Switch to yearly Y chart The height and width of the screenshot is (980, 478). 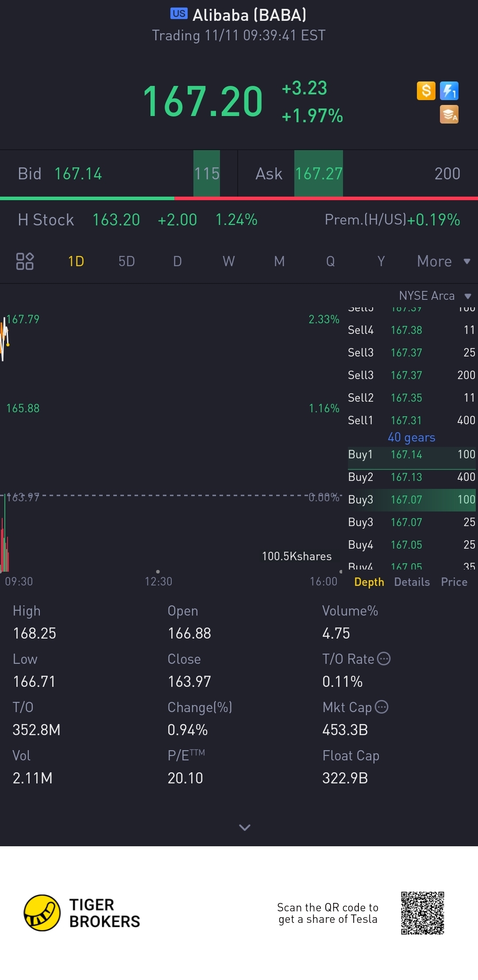coord(381,261)
